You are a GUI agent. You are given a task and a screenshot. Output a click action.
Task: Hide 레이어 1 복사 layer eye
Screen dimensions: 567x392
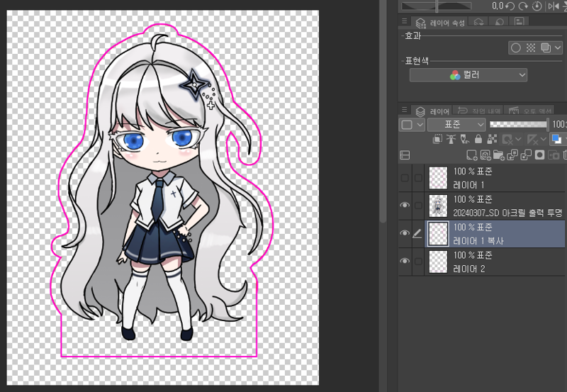tap(405, 233)
